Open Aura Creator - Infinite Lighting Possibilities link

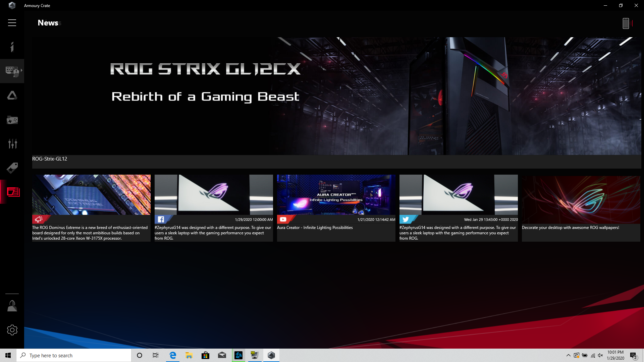(315, 228)
